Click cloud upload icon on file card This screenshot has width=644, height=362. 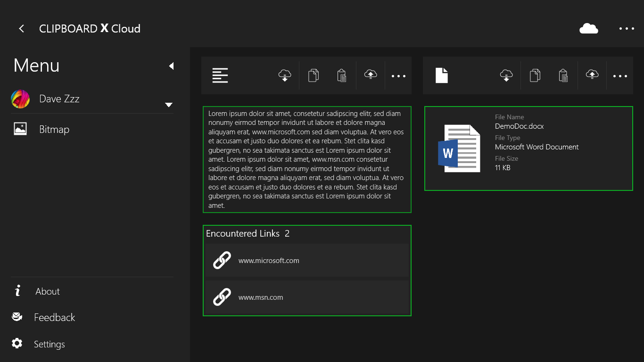tap(592, 75)
